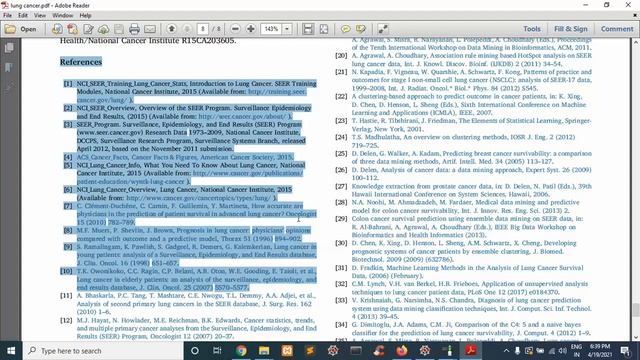Open the Edit menu
The width and height of the screenshot is (640, 360).
tap(23, 16)
